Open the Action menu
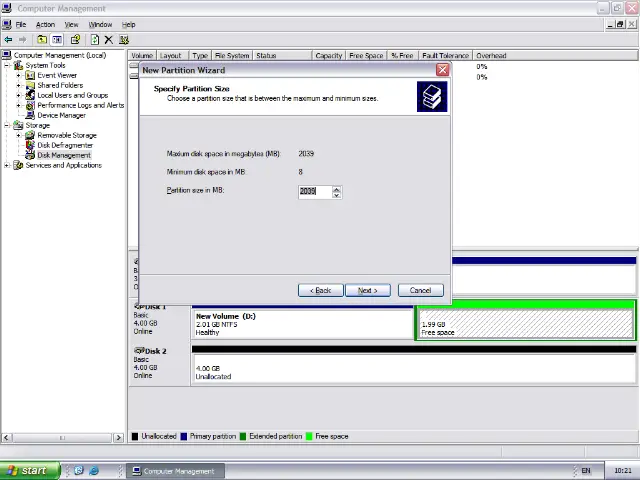The width and height of the screenshot is (640, 480). click(45, 24)
